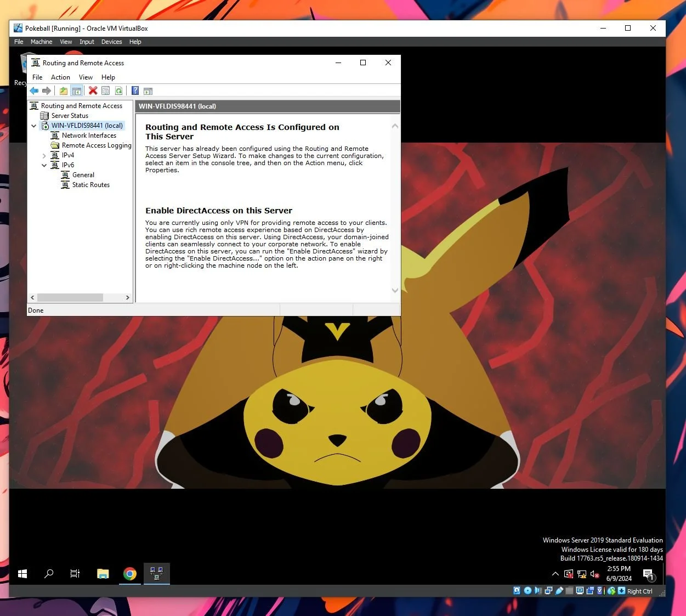Open the File menu in Routing and Remote Access

click(x=37, y=77)
